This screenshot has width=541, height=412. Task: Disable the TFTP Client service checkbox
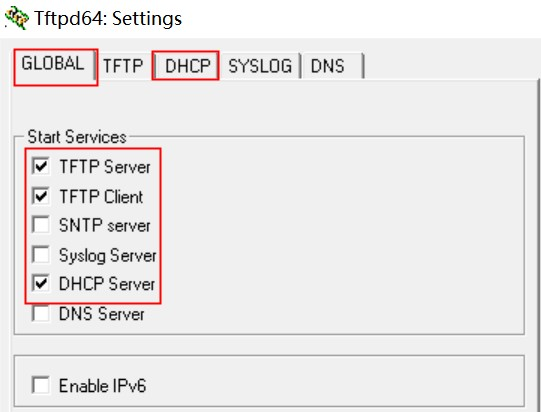(41, 196)
